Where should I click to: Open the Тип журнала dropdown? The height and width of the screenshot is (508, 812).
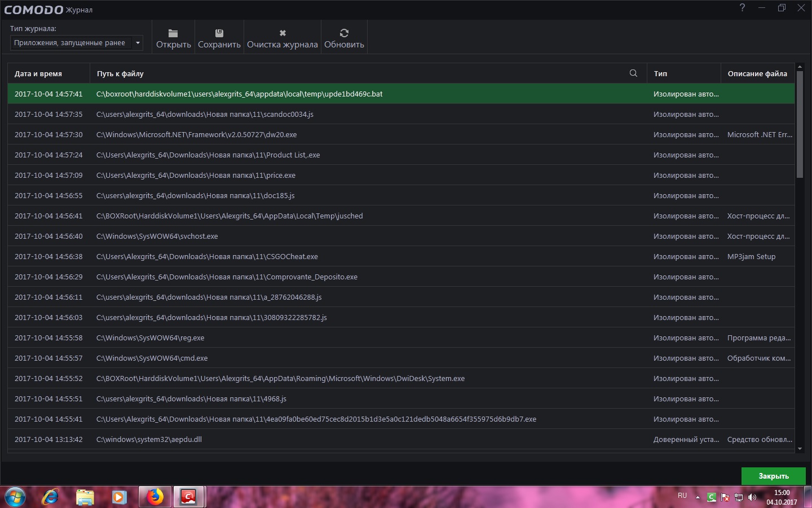[77, 43]
